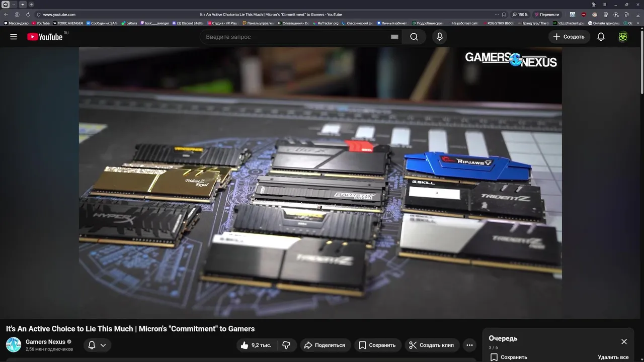
Task: Open the on-screen keyboard in search box
Action: 394,37
